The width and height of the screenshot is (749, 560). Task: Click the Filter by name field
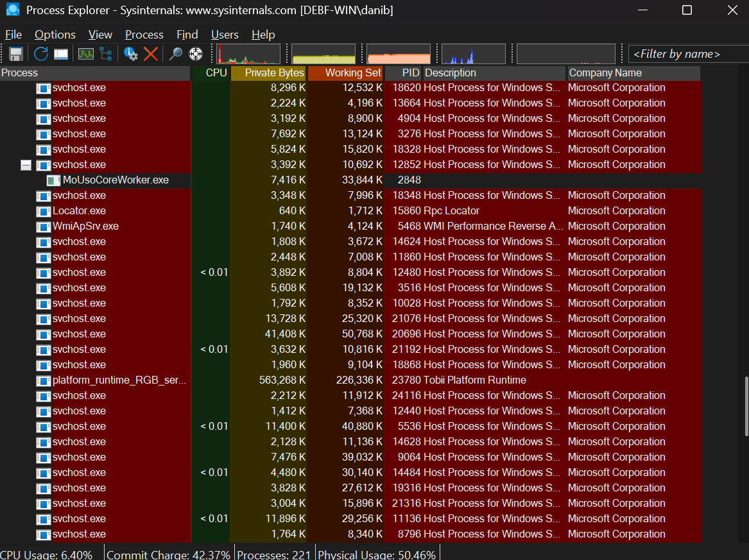[685, 54]
